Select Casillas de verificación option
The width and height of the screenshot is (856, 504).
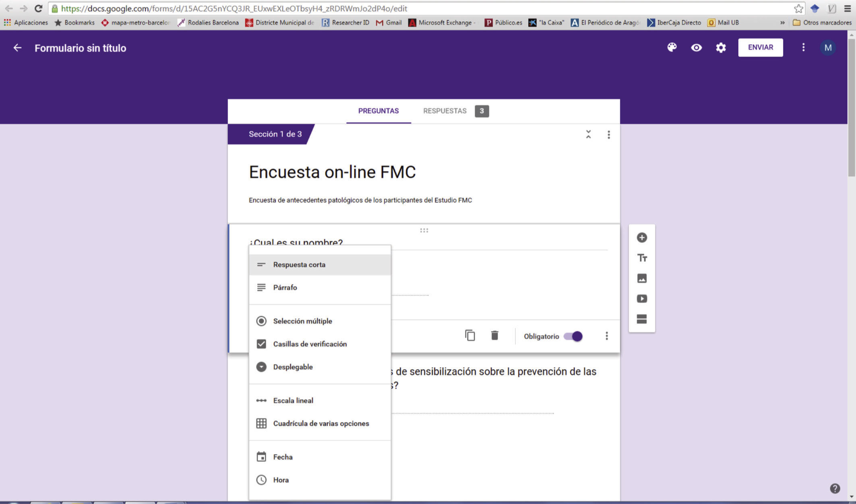point(310,344)
